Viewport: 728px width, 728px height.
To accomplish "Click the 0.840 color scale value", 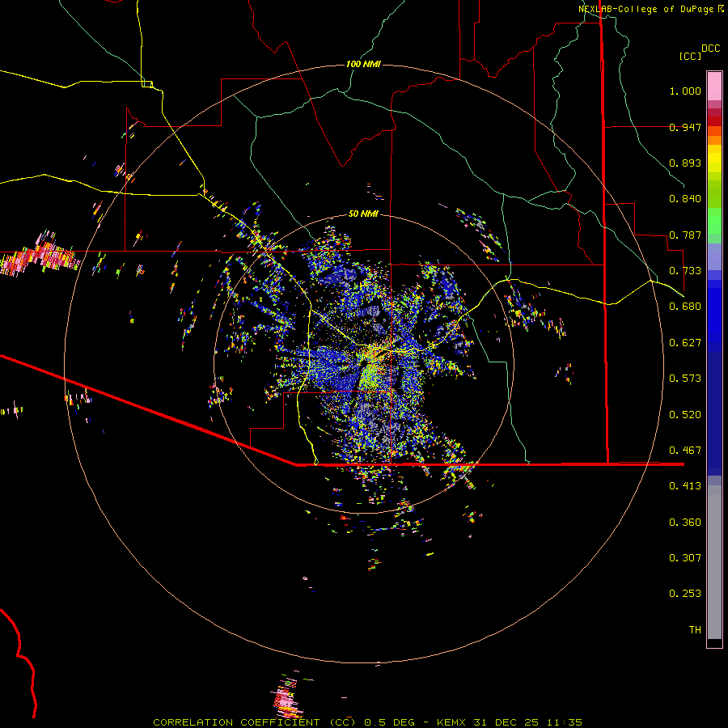I will point(685,199).
